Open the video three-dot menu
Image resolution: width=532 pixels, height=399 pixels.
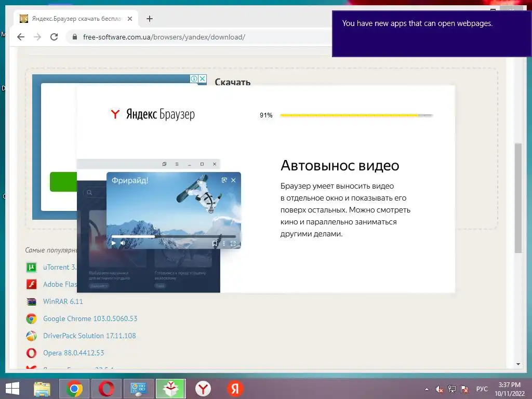pyautogui.click(x=223, y=243)
